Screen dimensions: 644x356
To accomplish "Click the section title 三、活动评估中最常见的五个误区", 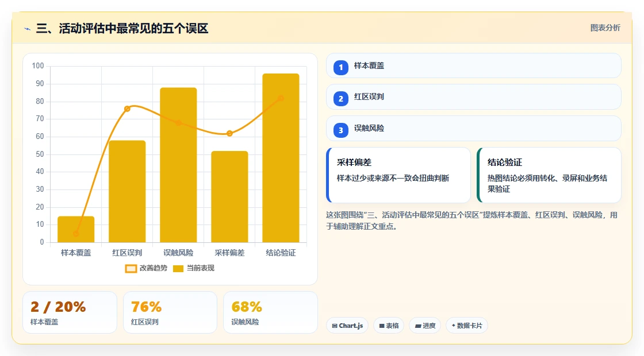I will point(122,28).
